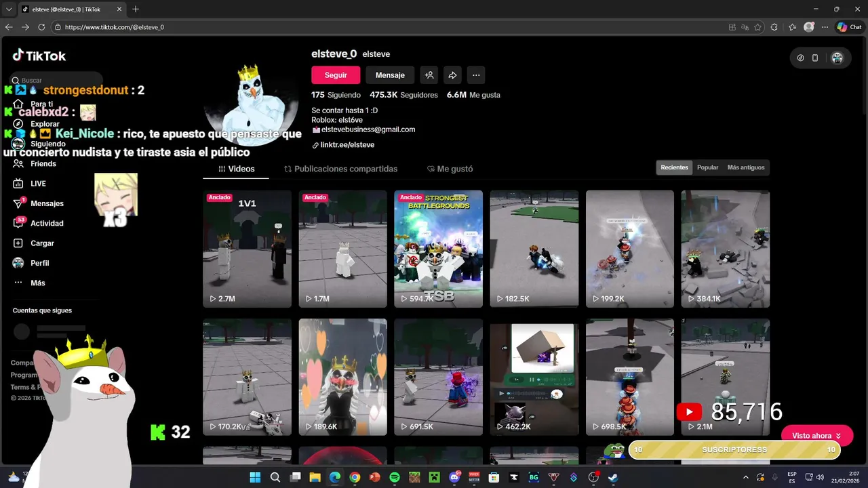Open Perfil in the sidebar
The image size is (868, 488).
click(x=31, y=263)
